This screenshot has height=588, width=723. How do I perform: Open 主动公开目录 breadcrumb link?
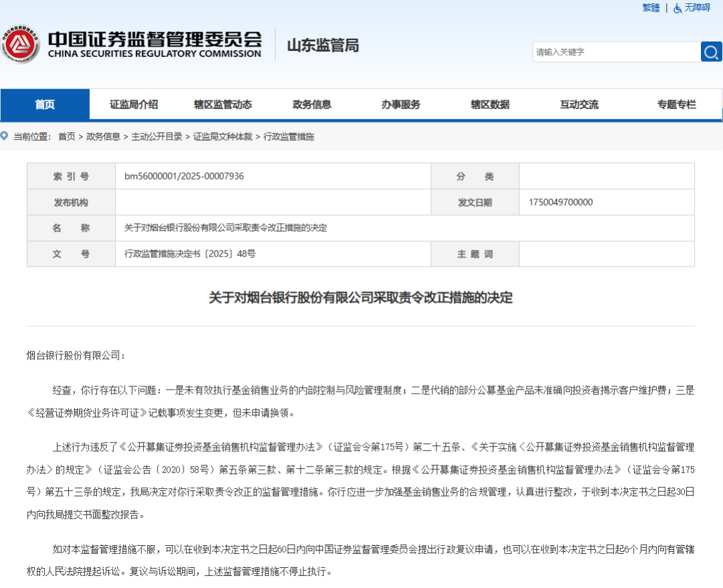coord(157,137)
